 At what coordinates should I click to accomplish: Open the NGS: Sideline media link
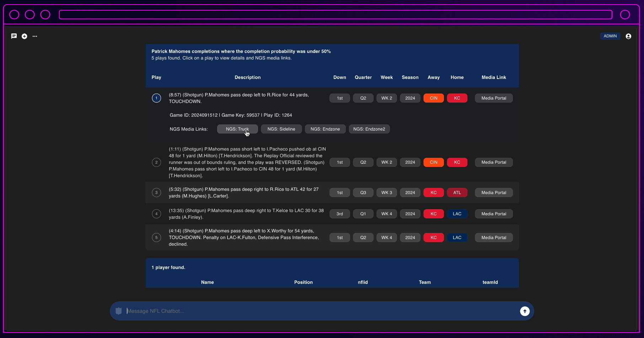[281, 129]
